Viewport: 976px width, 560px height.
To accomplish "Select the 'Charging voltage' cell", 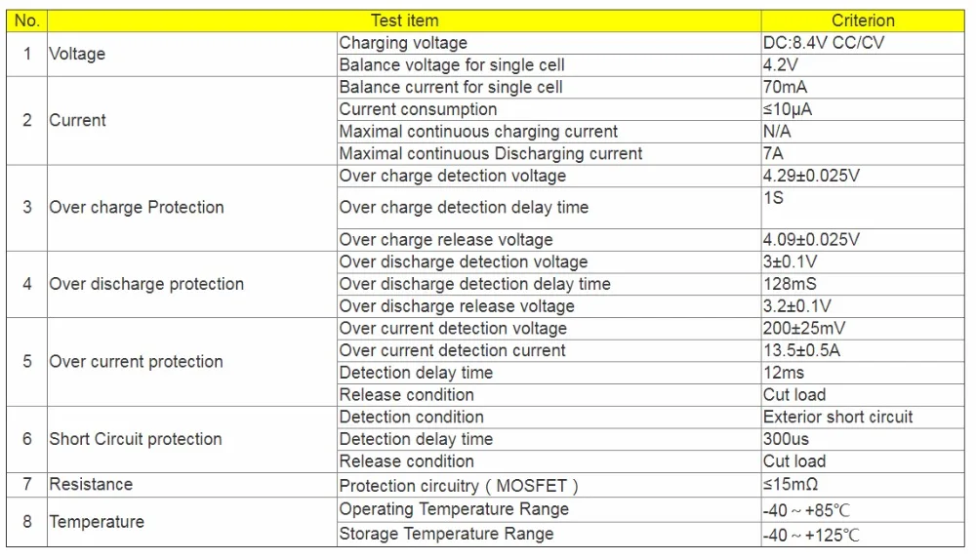I will (549, 43).
